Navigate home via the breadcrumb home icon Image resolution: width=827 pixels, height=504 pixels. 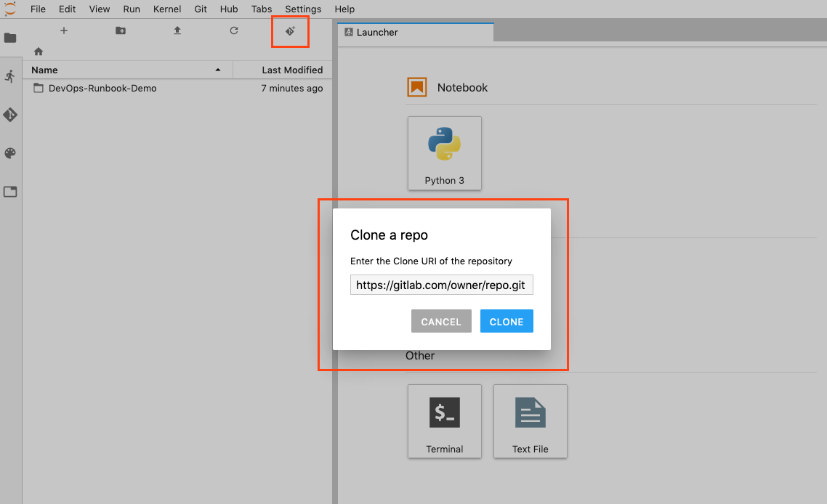(38, 52)
